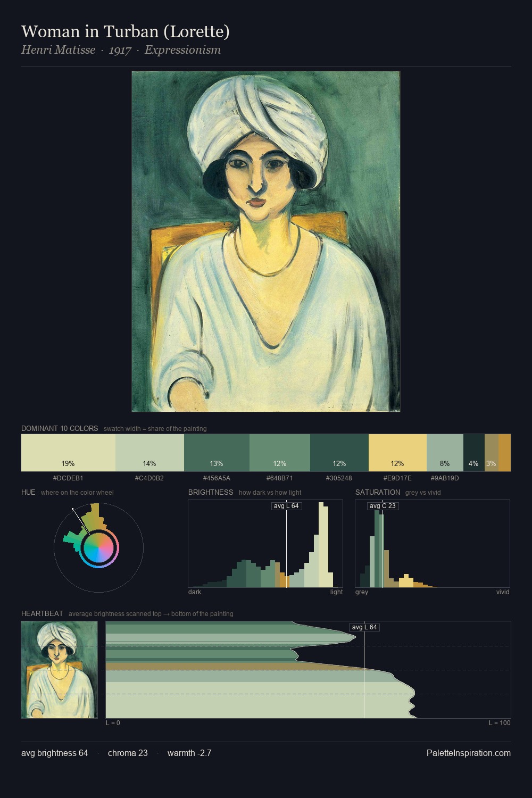532x798 pixels.
Task: Select the dark green #305248 swatch
Action: coord(339,453)
